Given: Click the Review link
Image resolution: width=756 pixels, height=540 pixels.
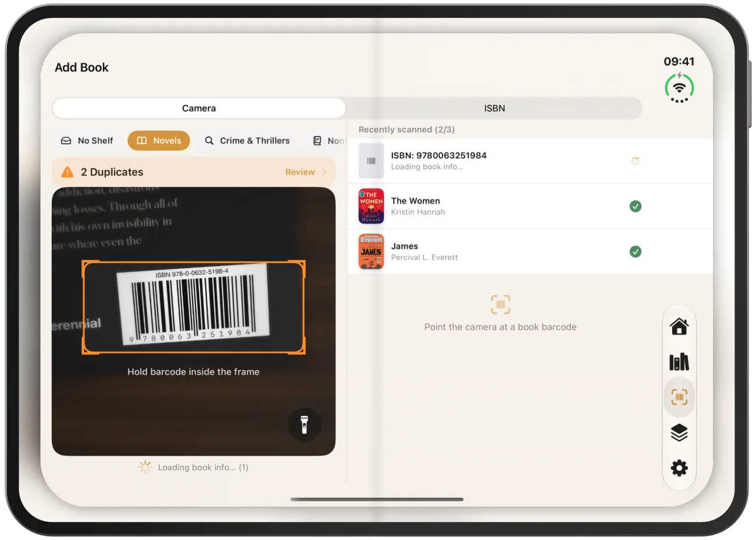Looking at the screenshot, I should pyautogui.click(x=300, y=172).
